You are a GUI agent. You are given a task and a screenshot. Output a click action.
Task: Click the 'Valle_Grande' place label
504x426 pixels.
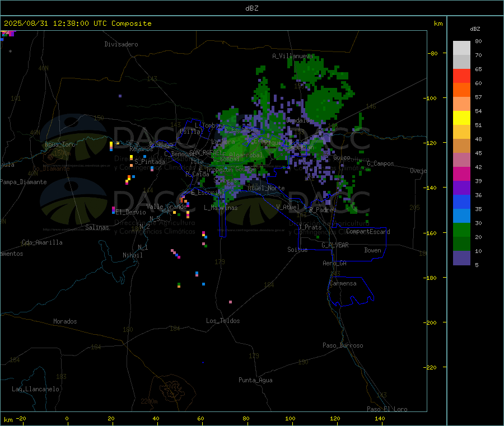(x=166, y=207)
